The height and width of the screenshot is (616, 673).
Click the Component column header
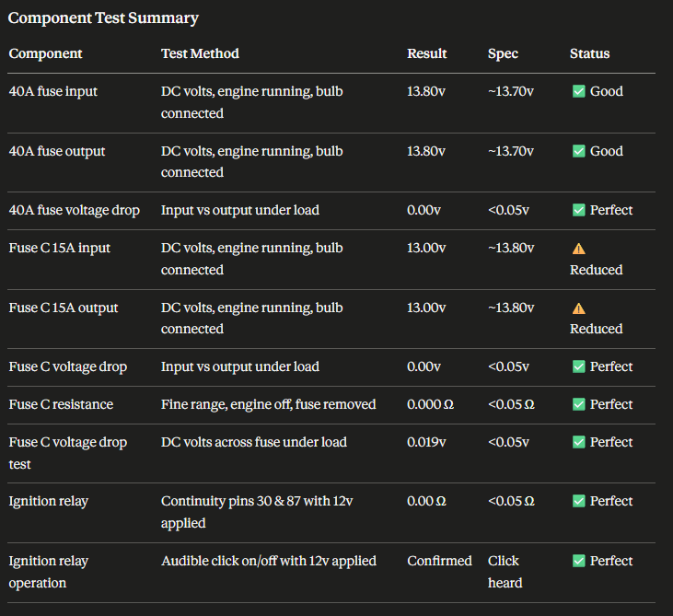(x=45, y=53)
